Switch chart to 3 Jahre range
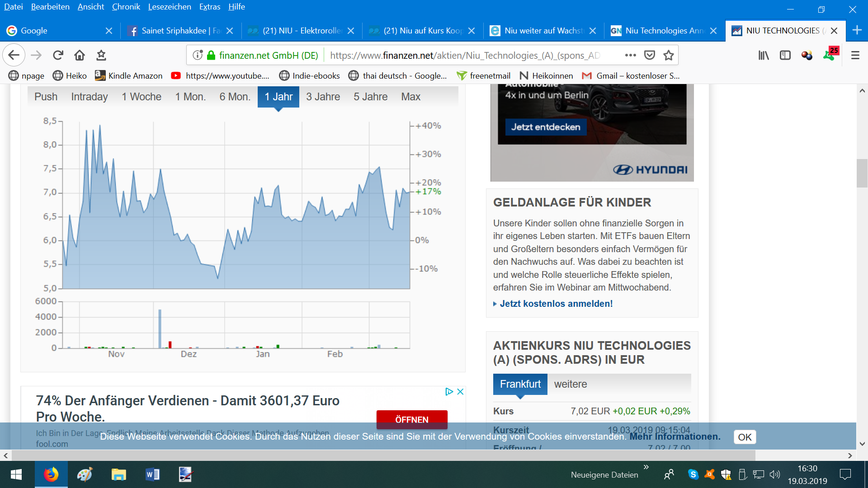The image size is (868, 488). click(323, 97)
